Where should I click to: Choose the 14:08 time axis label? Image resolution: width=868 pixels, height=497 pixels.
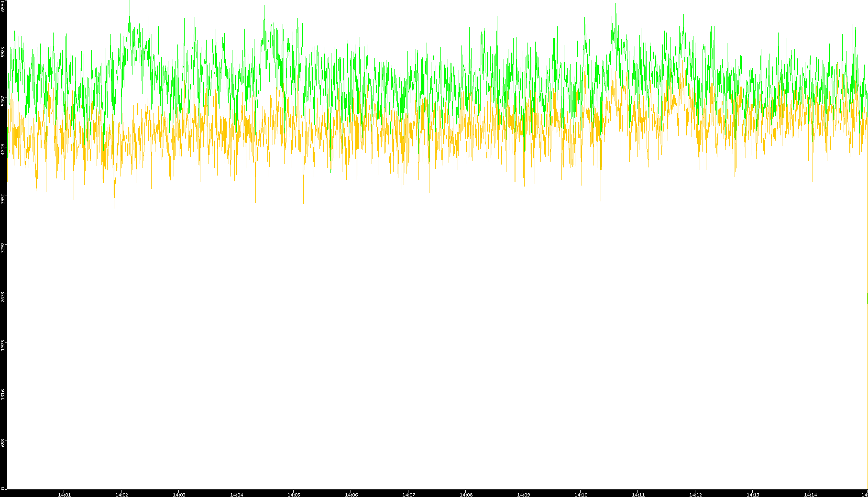click(x=466, y=495)
